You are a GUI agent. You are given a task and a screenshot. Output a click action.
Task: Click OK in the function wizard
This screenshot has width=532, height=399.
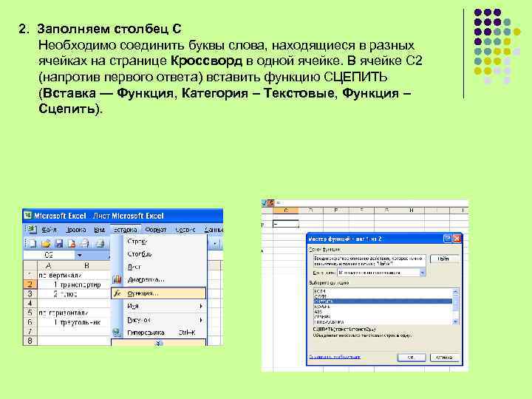coord(412,358)
